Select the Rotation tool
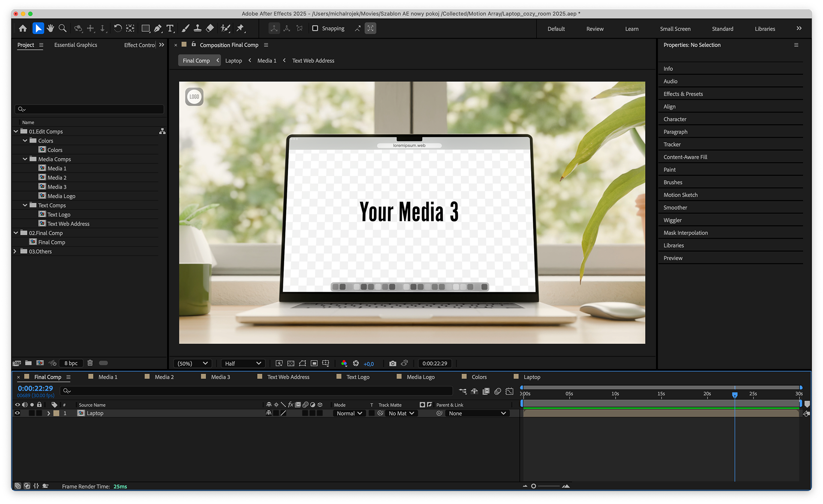 (117, 28)
